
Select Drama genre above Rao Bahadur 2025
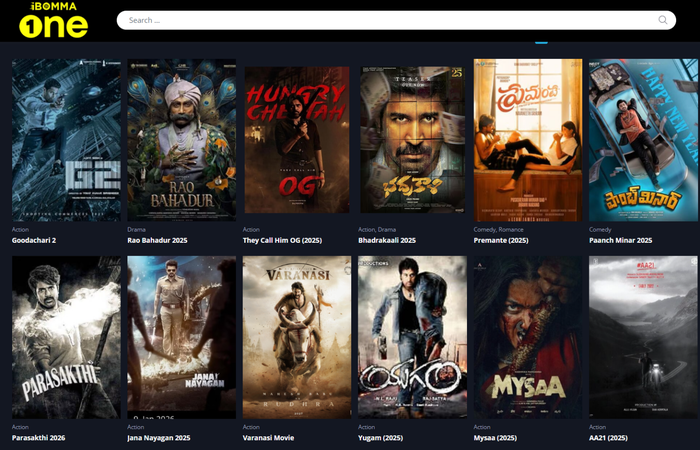[136, 229]
